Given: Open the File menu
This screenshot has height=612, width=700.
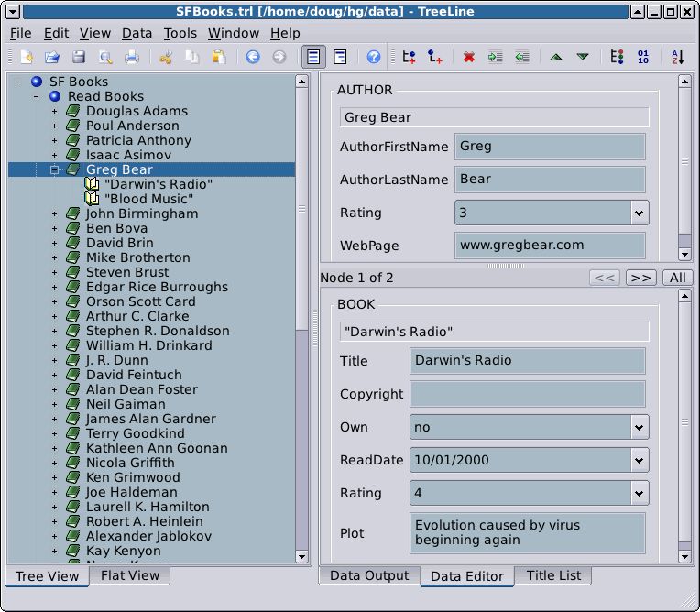Looking at the screenshot, I should [x=20, y=33].
